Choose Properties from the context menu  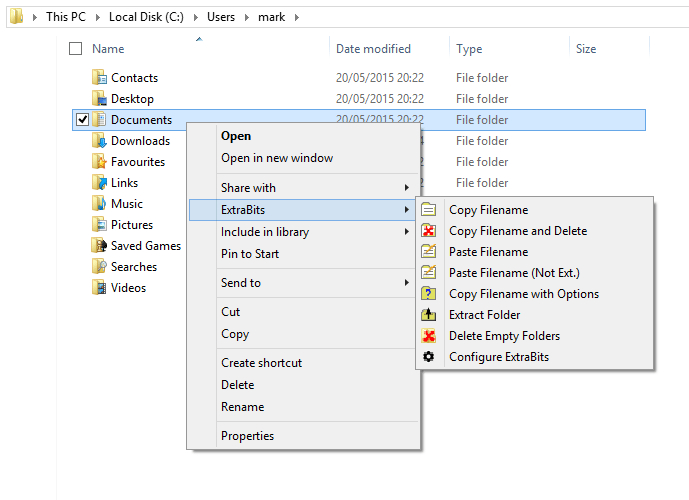[x=247, y=436]
